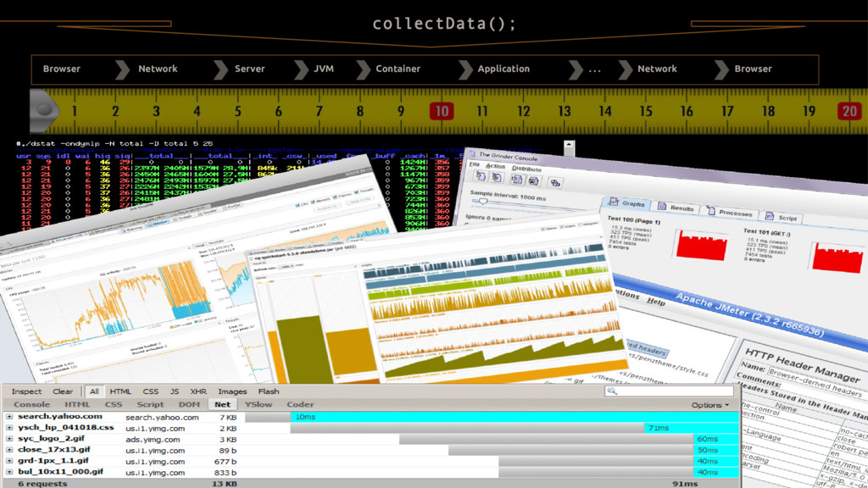868x488 pixels.
Task: Expand the bul_10x11_000.gif request row
Action: click(x=9, y=472)
